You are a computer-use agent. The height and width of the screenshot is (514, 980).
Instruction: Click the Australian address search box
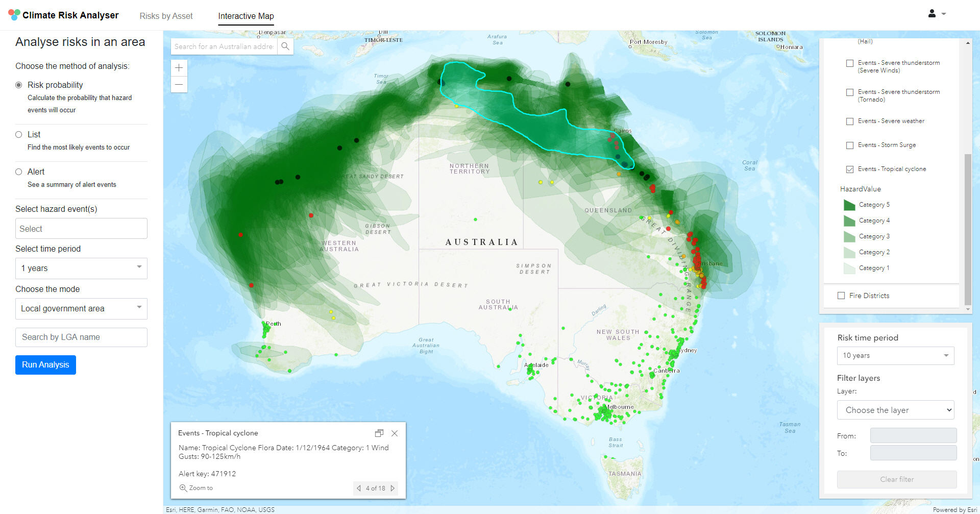point(224,46)
